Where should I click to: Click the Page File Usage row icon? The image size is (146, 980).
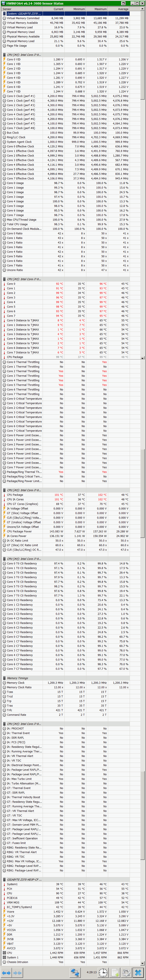(4, 46)
